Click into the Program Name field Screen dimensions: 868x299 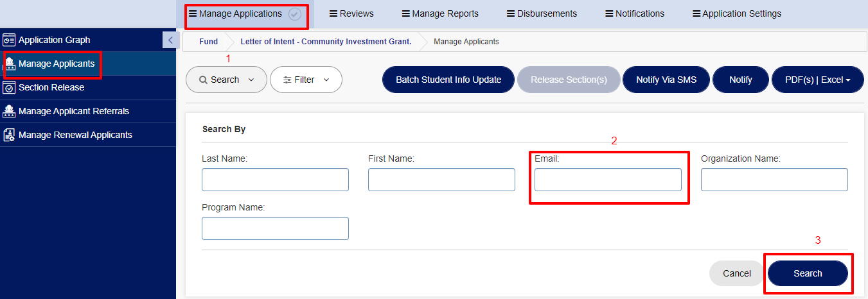point(275,228)
